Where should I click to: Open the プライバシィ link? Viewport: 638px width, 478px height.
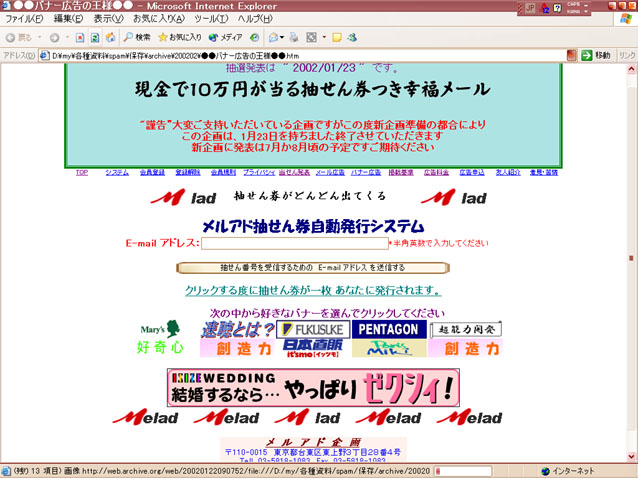tap(259, 172)
